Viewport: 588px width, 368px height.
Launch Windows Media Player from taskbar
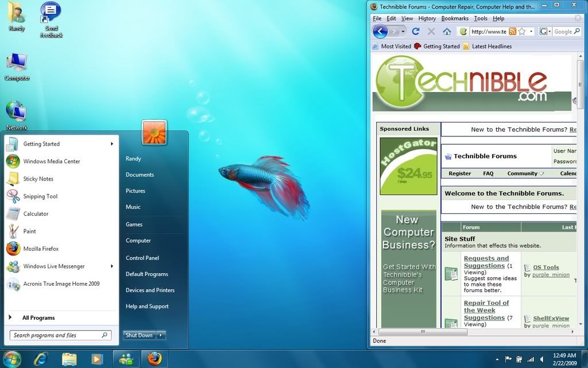coord(96,359)
